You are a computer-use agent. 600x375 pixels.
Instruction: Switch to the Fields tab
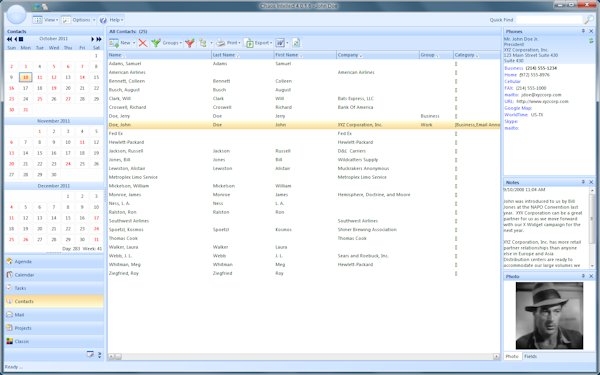click(x=530, y=356)
